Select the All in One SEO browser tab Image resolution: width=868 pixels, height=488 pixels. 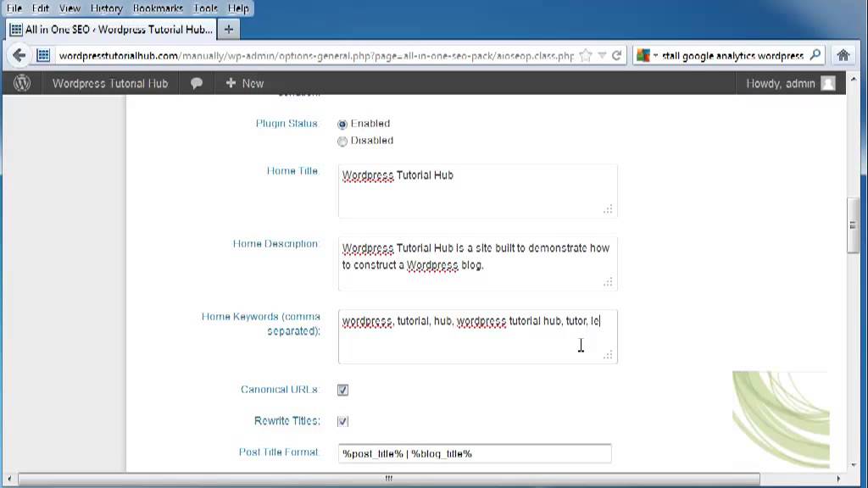[111, 30]
